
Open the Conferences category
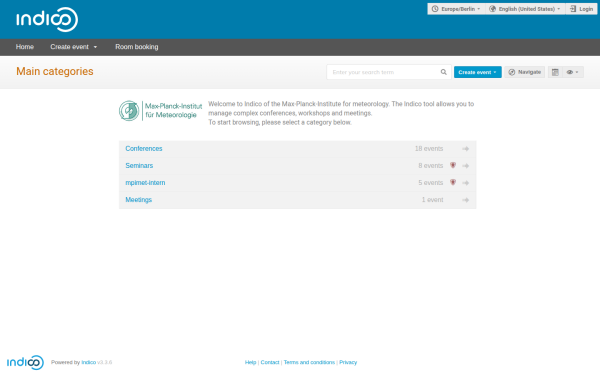pos(144,148)
